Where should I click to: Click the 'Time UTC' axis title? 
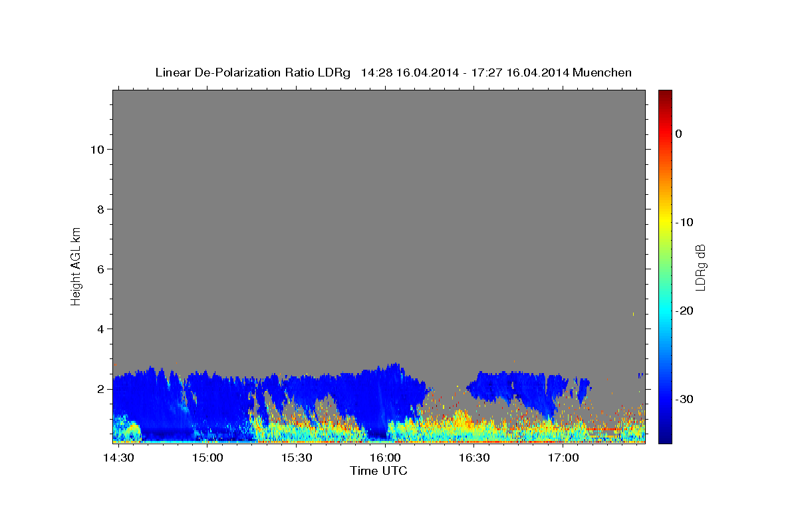pyautogui.click(x=378, y=471)
